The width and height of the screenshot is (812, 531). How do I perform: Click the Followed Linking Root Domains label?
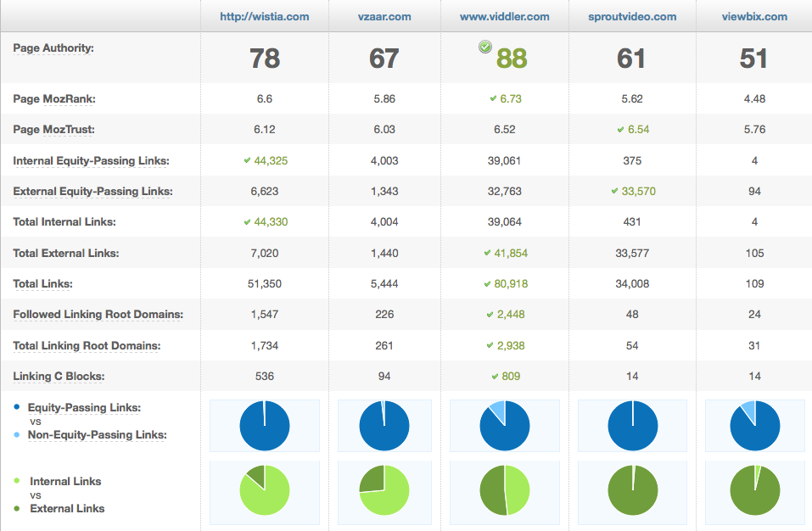[98, 315]
